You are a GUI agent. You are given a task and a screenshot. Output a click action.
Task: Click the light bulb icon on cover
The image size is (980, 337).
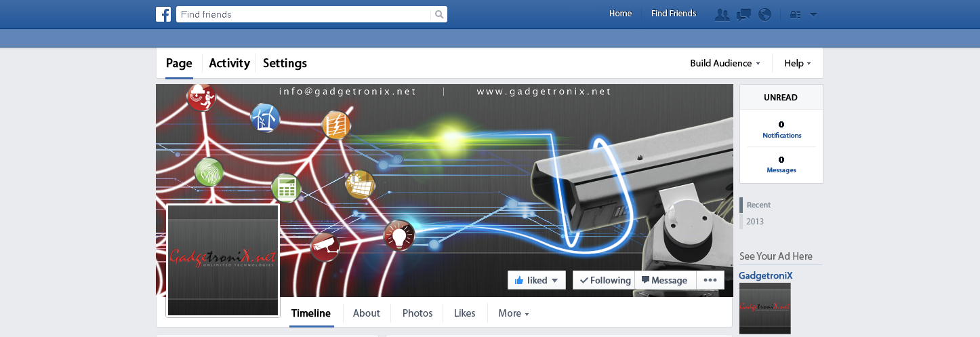pos(399,236)
